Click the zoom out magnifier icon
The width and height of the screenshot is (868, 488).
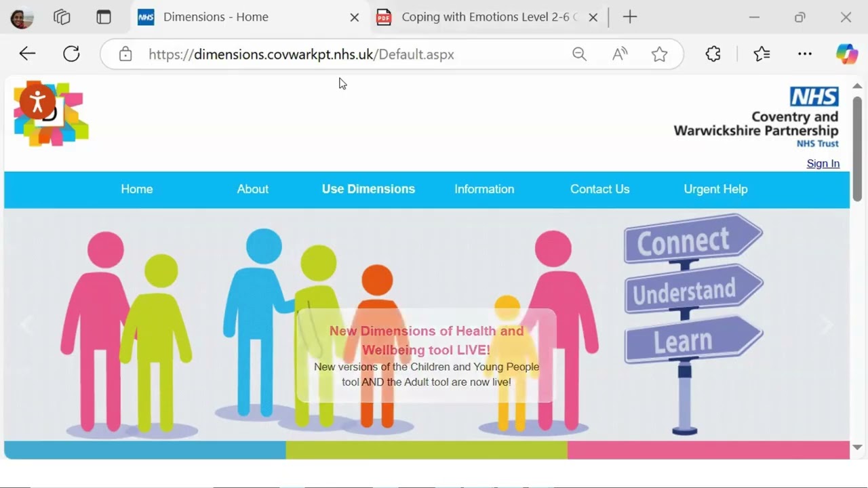pos(579,54)
